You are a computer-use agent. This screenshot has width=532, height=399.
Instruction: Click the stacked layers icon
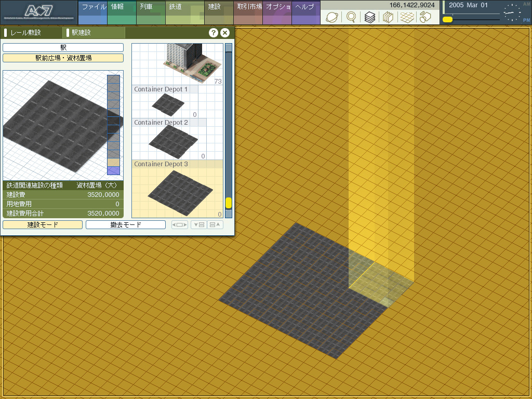pyautogui.click(x=369, y=17)
